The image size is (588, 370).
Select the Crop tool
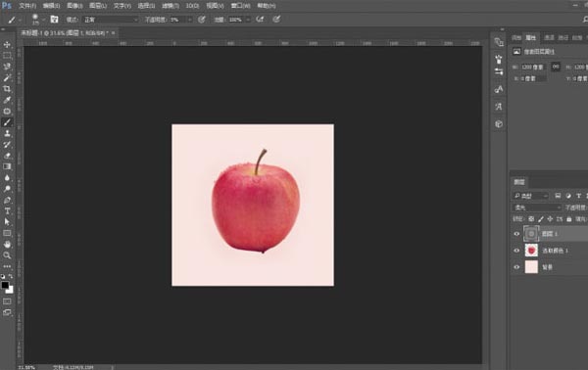click(7, 89)
